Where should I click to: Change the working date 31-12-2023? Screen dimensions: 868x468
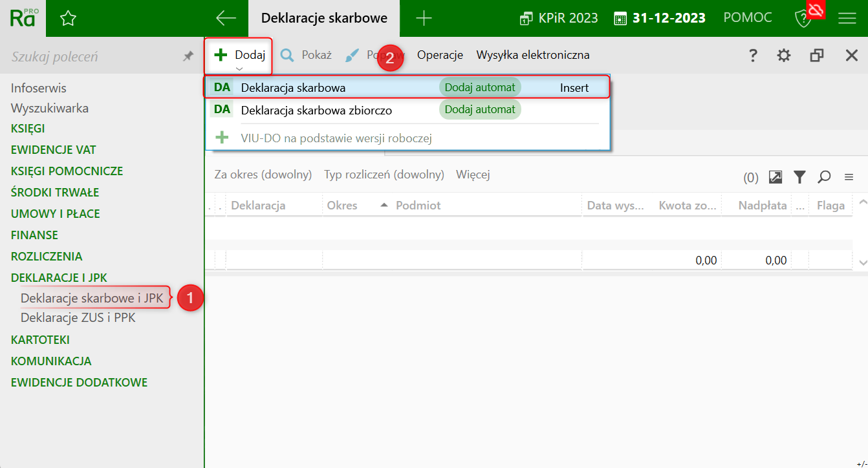[669, 18]
